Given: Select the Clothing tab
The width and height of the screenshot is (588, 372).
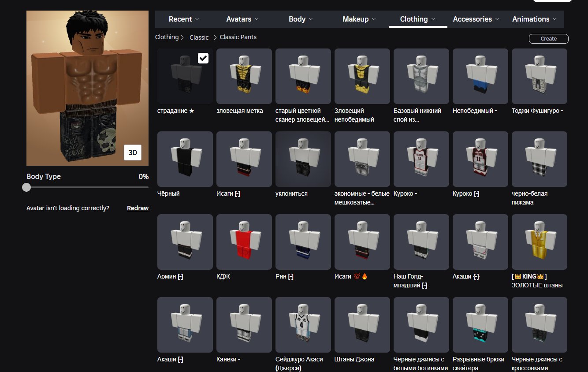Looking at the screenshot, I should click(x=418, y=19).
